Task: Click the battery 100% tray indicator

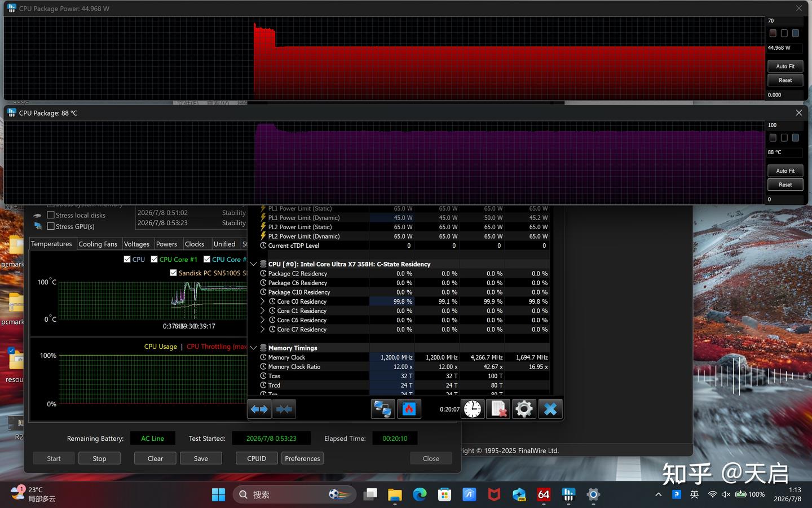Action: pyautogui.click(x=750, y=494)
